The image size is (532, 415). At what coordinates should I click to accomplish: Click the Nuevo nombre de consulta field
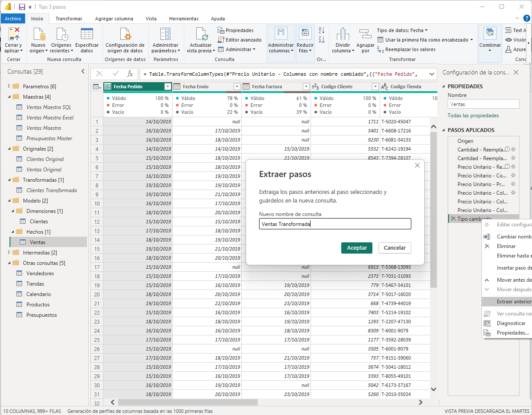coord(335,224)
